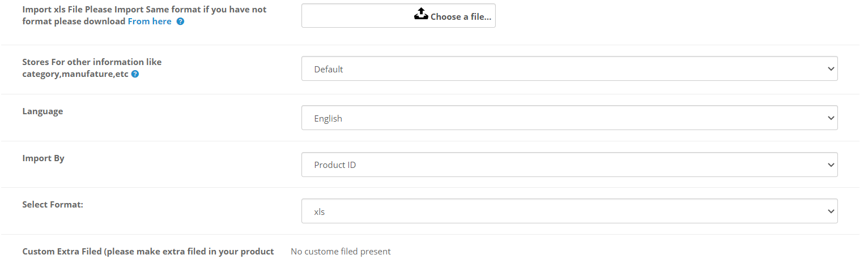Image resolution: width=868 pixels, height=259 pixels.
Task: Click the Import By field label
Action: point(43,158)
